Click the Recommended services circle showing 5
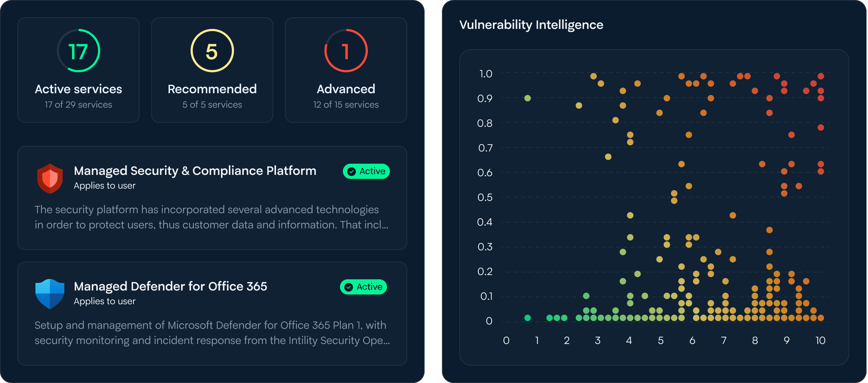The image size is (868, 383). pyautogui.click(x=212, y=51)
